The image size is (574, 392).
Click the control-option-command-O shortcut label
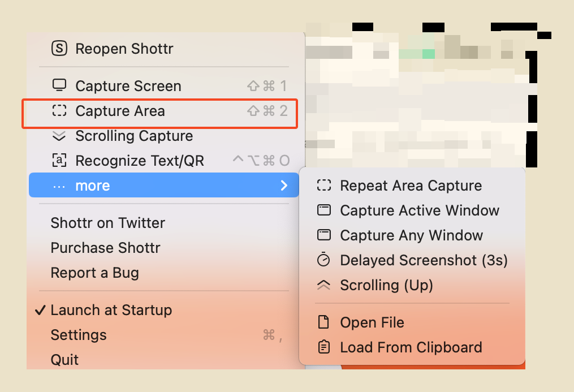pyautogui.click(x=261, y=160)
